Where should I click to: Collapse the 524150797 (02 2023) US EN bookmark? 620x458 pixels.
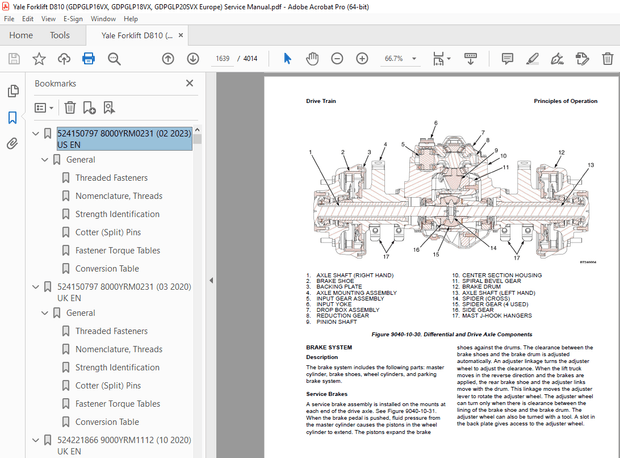tap(36, 134)
